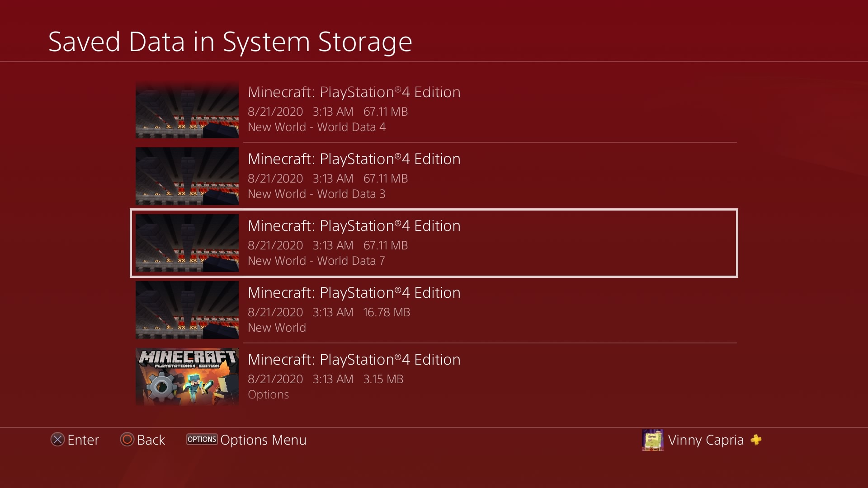The height and width of the screenshot is (488, 868).
Task: Click the Enter label
Action: [83, 440]
